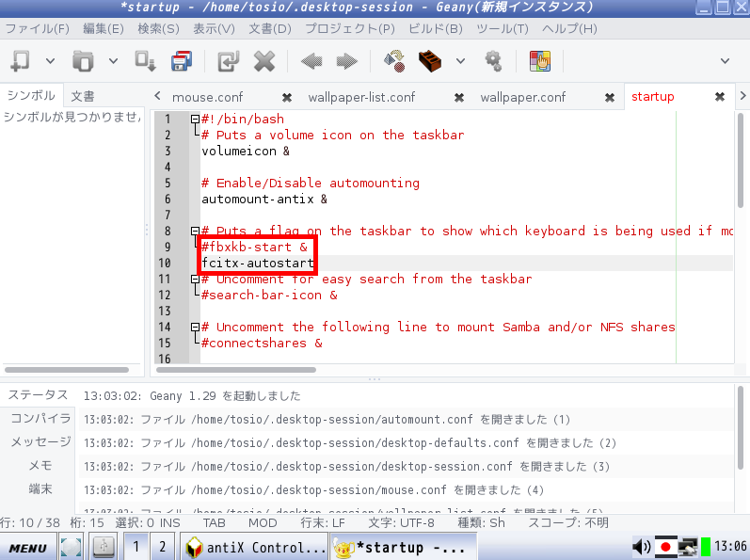Open the MENU button on taskbar
750x560 pixels.
coord(27,547)
